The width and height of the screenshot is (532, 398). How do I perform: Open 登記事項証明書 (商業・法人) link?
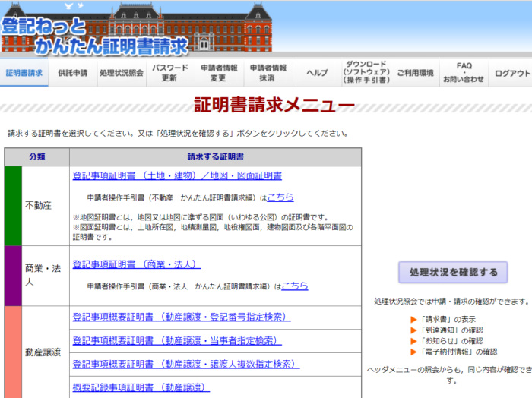click(x=137, y=264)
